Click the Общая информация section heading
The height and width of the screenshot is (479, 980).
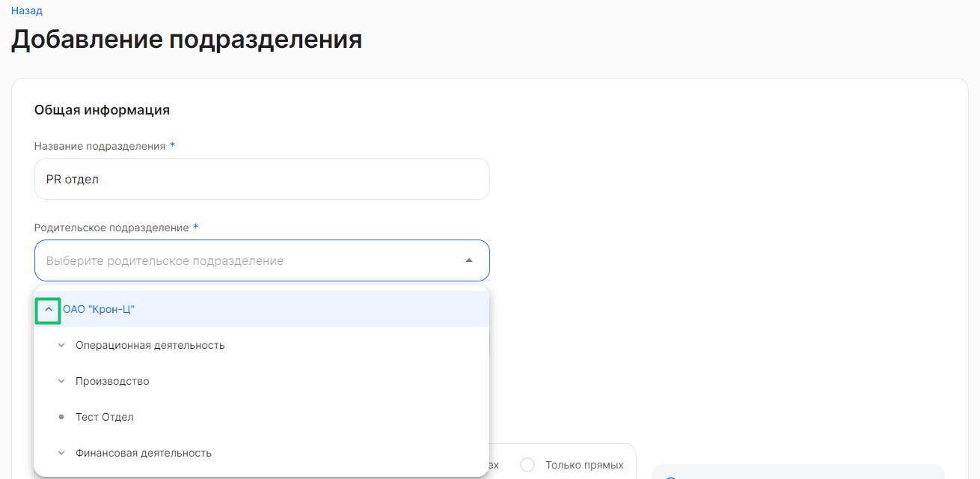click(102, 110)
